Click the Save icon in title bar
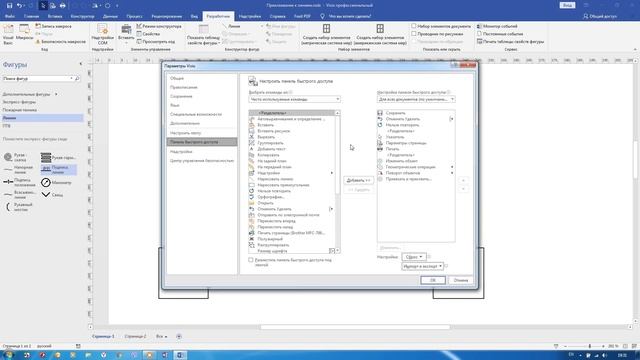The height and width of the screenshot is (360, 640). (x=9, y=5)
